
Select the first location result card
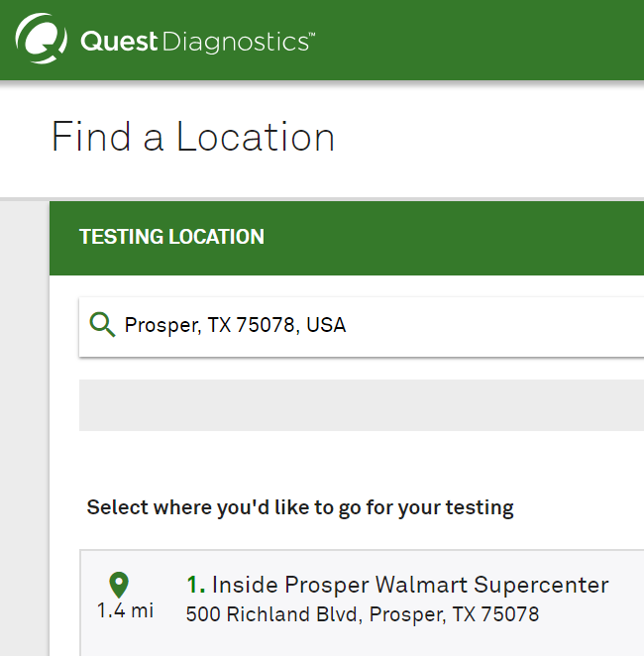tap(362, 602)
